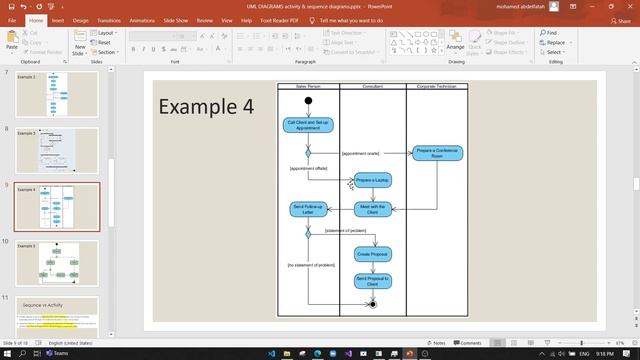
Task: Open the Notes pane from status bar
Action: [436, 343]
